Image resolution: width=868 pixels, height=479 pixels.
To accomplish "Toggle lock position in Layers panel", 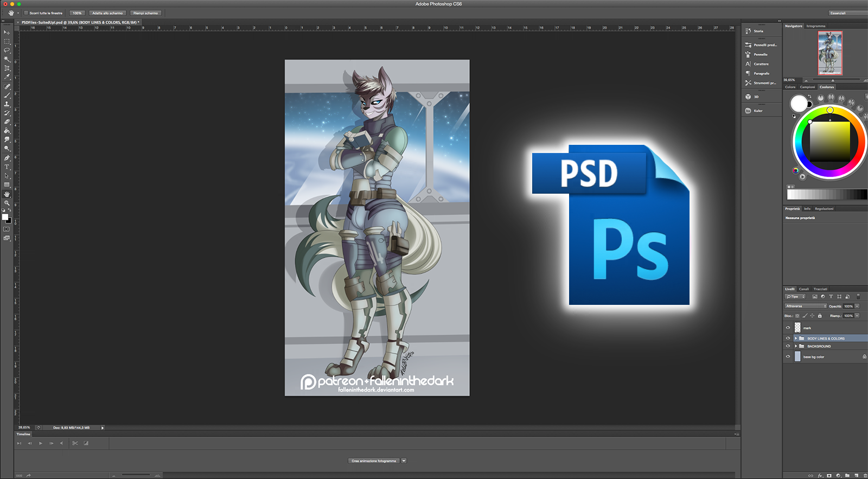I will click(812, 316).
